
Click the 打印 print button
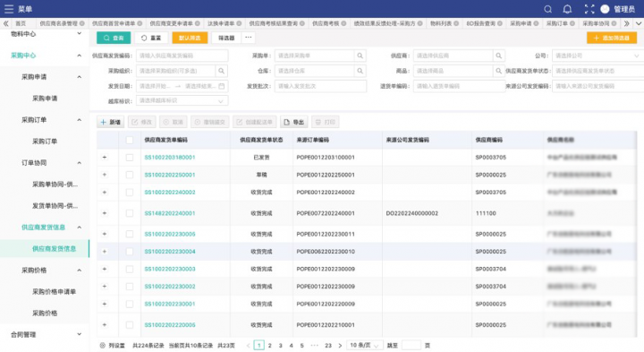pyautogui.click(x=326, y=122)
